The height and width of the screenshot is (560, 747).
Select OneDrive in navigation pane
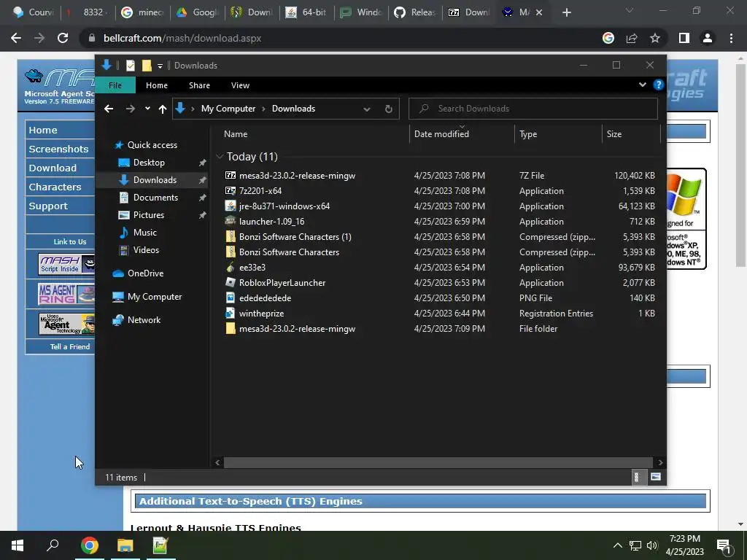pyautogui.click(x=145, y=273)
